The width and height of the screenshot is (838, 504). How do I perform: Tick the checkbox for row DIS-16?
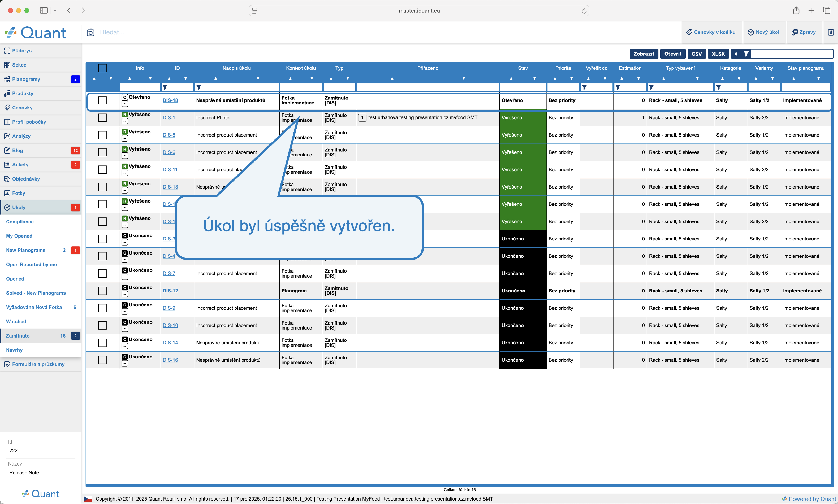coord(102,360)
